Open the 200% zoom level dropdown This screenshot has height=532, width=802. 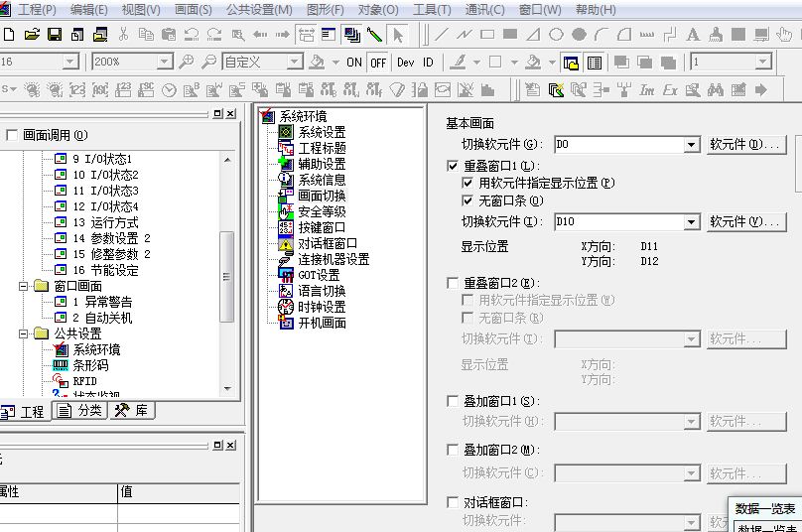(165, 62)
